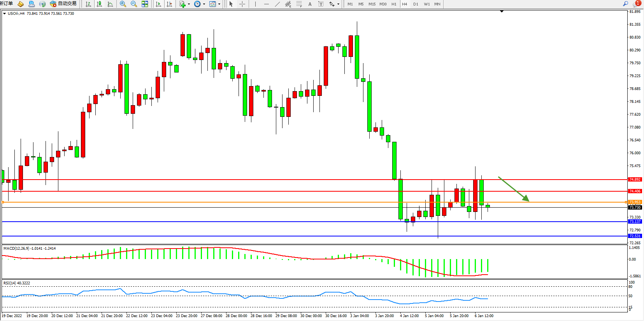The image size is (644, 321).
Task: Open the indicators list dropdown arrow
Action: click(189, 4)
